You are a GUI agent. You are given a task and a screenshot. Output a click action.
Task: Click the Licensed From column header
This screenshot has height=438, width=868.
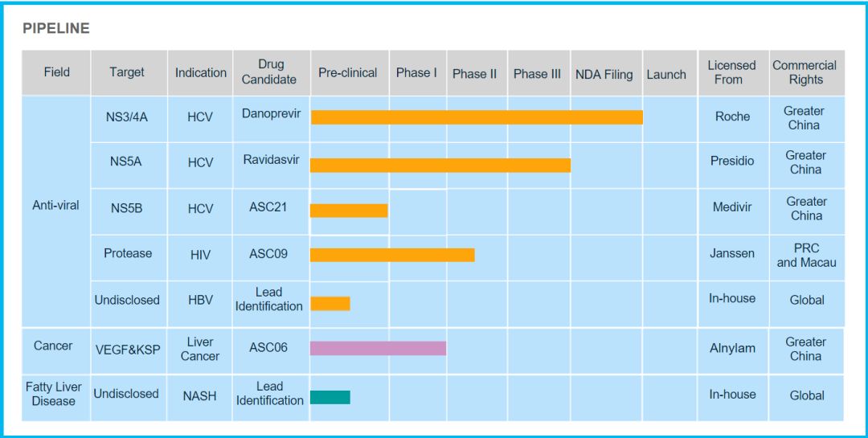(731, 72)
